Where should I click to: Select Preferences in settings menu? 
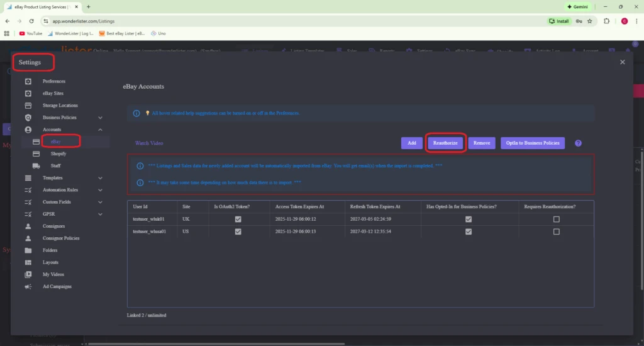pos(54,81)
